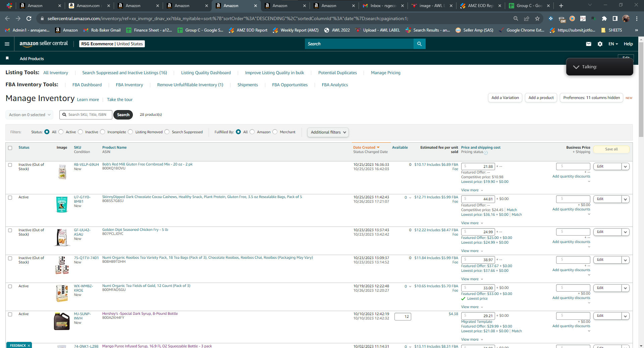Open the Action on 0 selected dropdown
The image size is (644, 348).
[30, 115]
